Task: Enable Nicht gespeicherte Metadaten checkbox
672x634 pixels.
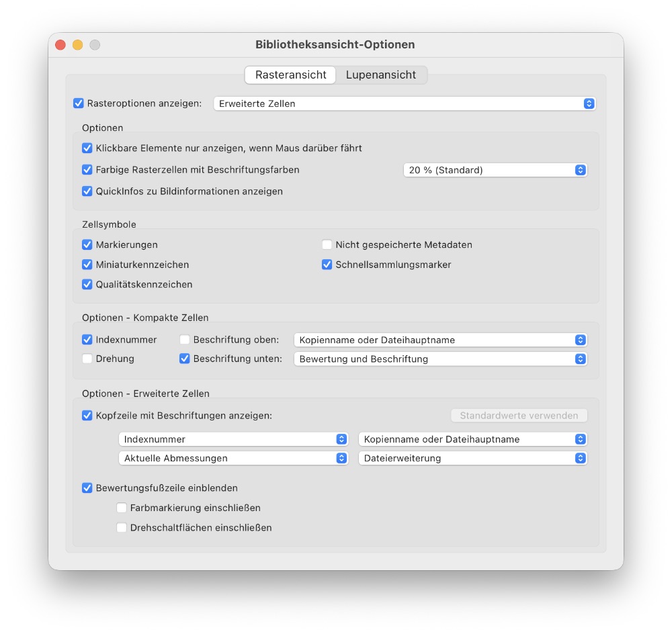Action: click(327, 244)
